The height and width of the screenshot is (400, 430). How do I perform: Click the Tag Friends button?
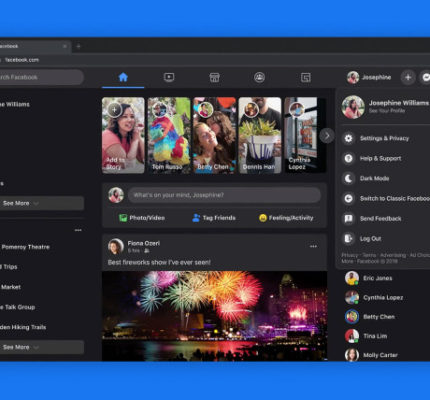(x=214, y=218)
